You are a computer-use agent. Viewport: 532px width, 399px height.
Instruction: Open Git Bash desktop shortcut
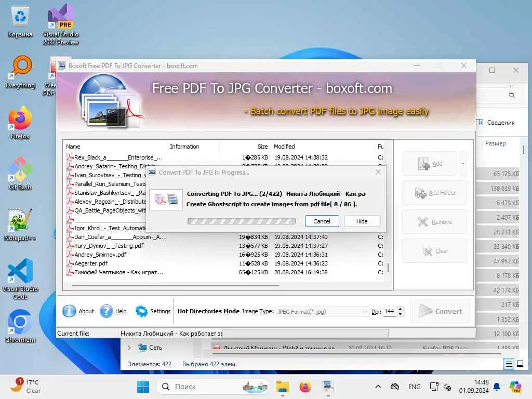tap(20, 174)
